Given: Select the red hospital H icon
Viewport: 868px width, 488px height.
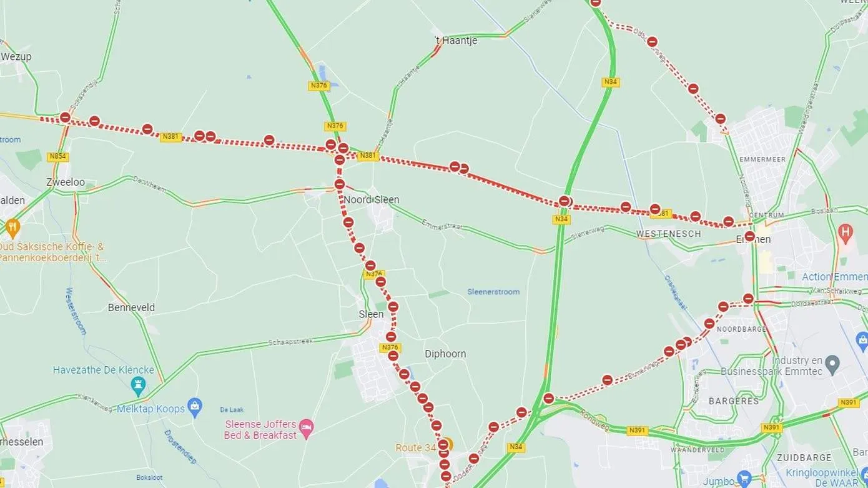Looking at the screenshot, I should [x=846, y=233].
